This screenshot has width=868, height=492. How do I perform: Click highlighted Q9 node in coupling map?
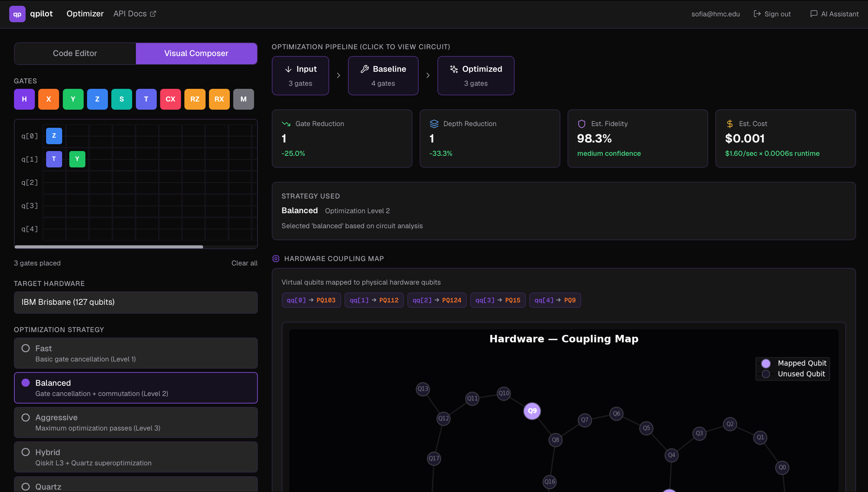(x=532, y=411)
